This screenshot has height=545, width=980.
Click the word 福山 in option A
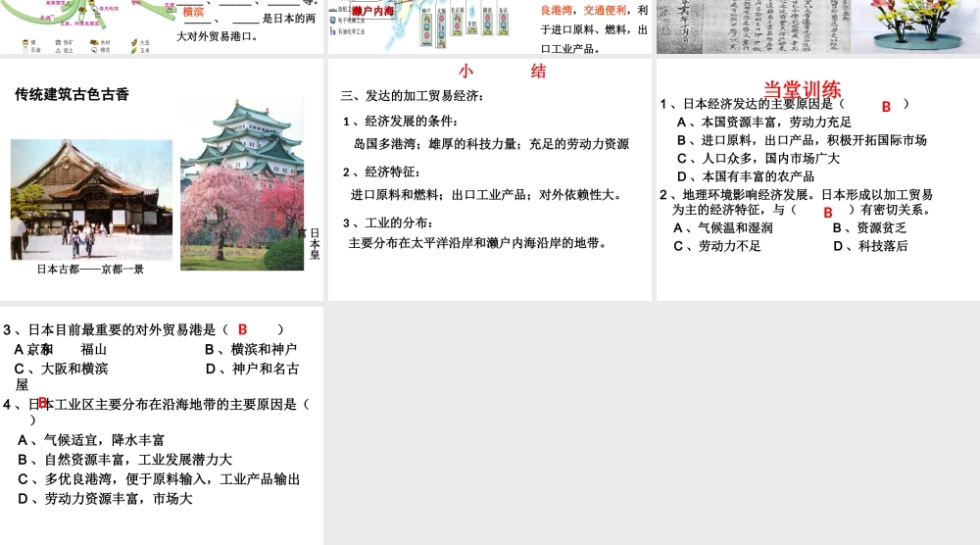[94, 349]
